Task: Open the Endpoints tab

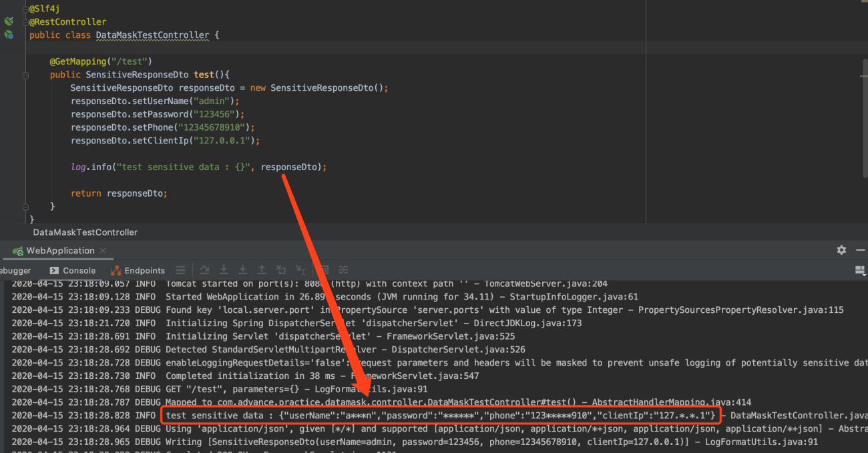Action: point(138,271)
